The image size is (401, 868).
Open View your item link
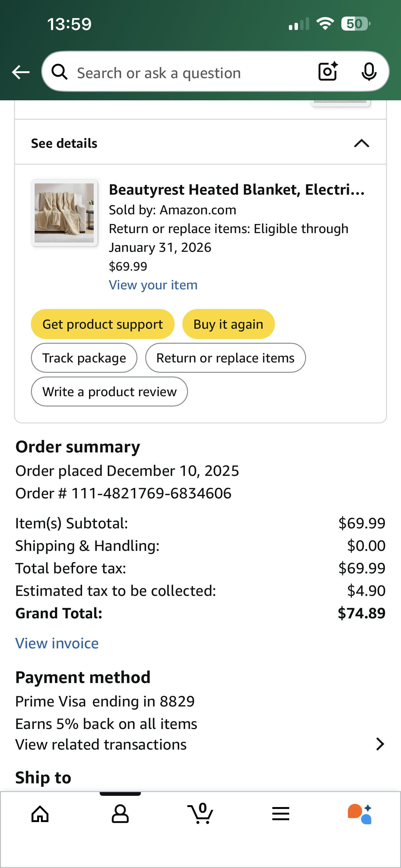coord(153,285)
